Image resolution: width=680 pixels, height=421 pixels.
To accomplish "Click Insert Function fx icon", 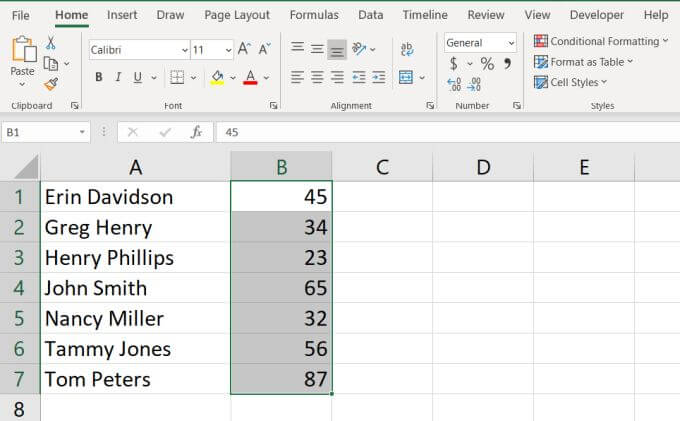I will (x=196, y=132).
